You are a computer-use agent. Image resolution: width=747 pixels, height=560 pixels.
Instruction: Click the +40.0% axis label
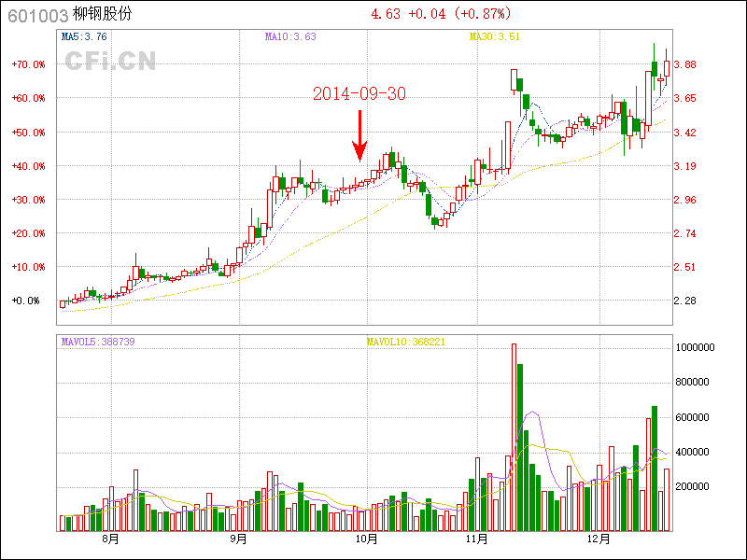(x=29, y=166)
